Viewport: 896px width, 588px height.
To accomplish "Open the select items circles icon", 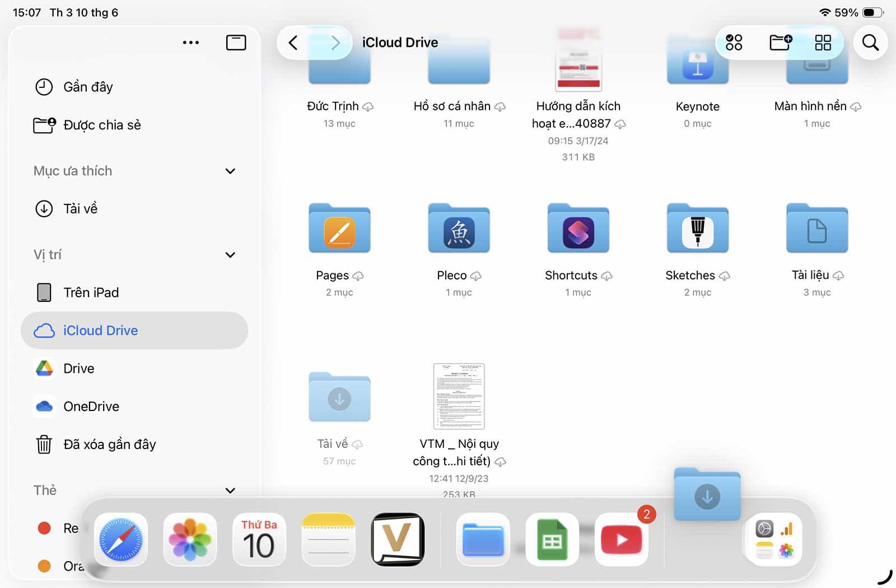I will 734,43.
